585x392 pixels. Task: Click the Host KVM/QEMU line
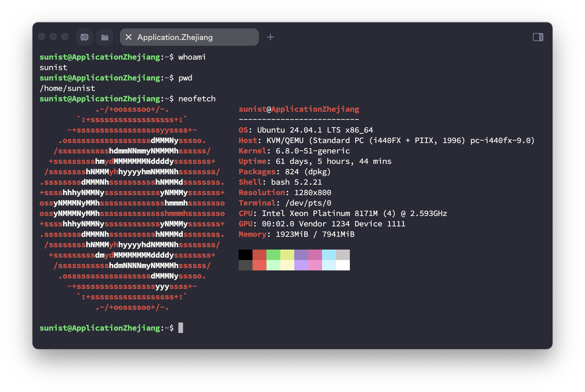click(387, 140)
